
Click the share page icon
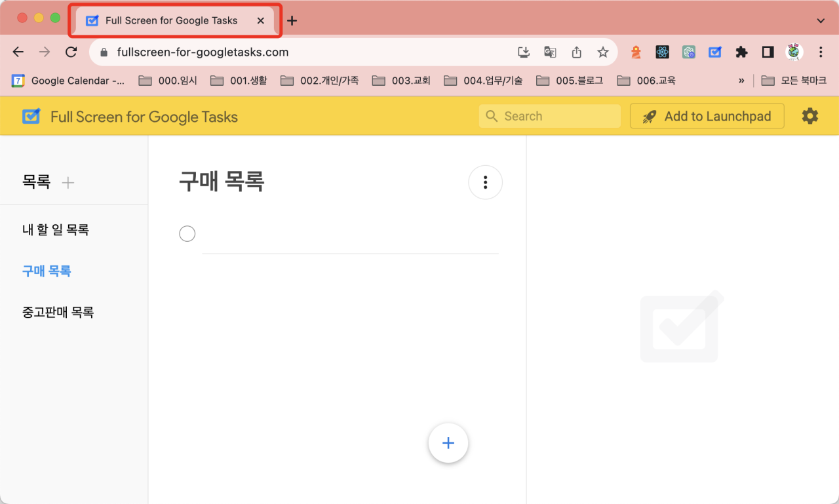tap(577, 52)
